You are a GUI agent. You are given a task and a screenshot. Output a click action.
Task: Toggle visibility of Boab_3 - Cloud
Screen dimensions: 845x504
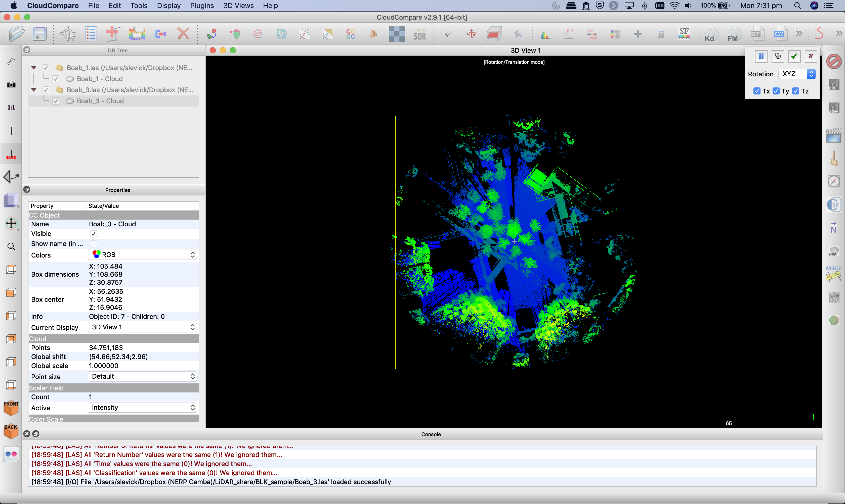coord(56,101)
